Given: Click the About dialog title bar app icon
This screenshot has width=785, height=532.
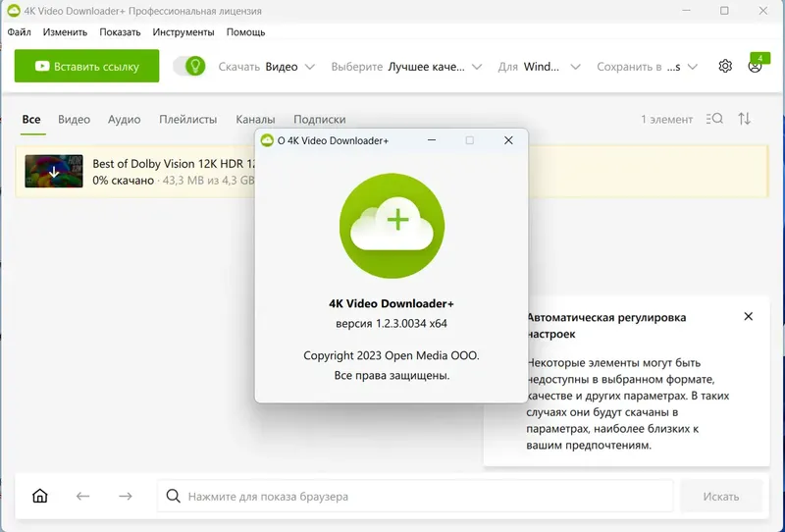Looking at the screenshot, I should (267, 140).
